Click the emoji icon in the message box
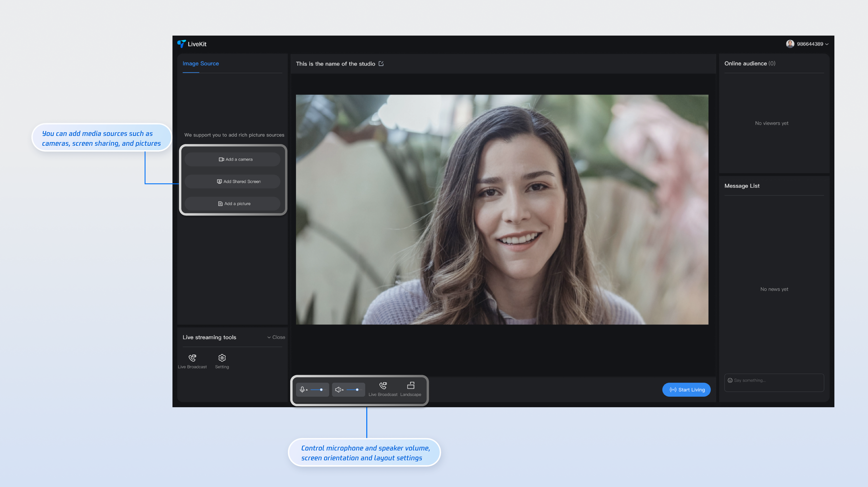The image size is (868, 487). [x=730, y=380]
